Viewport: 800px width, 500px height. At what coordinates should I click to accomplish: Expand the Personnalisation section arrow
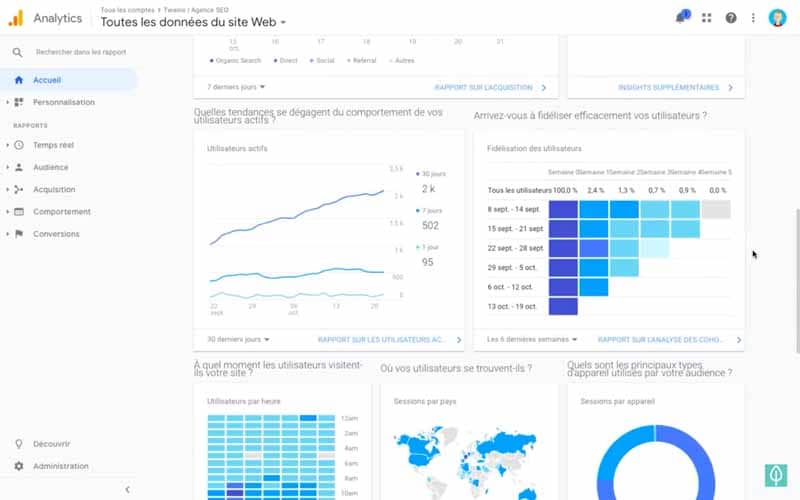[x=7, y=102]
